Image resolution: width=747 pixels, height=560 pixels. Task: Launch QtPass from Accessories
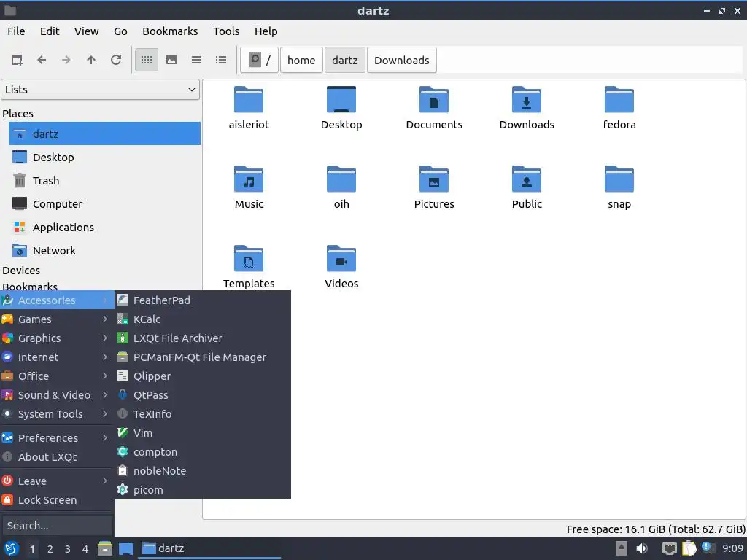click(x=203, y=395)
